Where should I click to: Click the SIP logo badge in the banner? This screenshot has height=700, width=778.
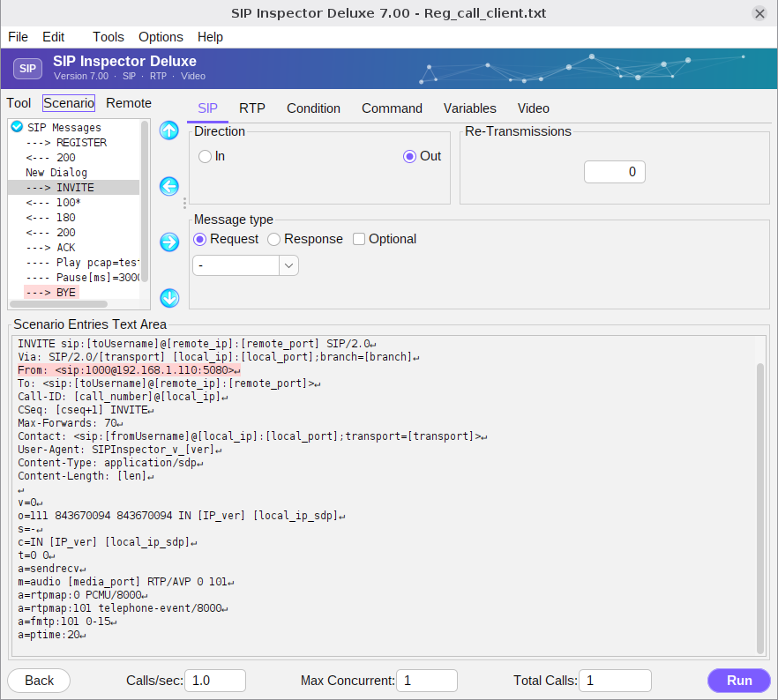click(28, 69)
